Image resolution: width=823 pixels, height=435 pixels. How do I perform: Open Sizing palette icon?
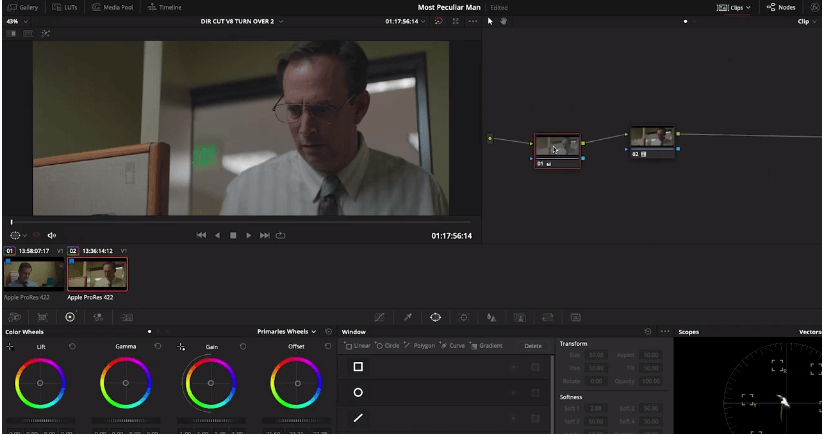click(x=547, y=317)
